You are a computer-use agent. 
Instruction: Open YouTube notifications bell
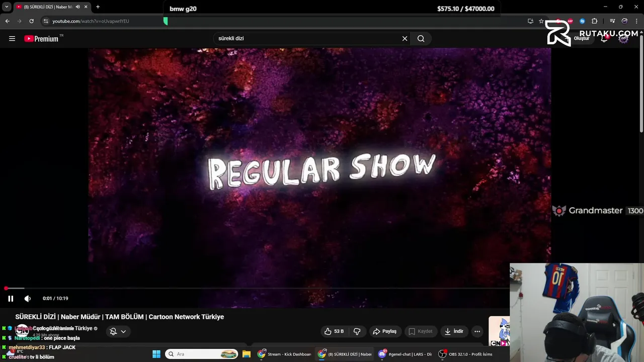click(x=604, y=39)
